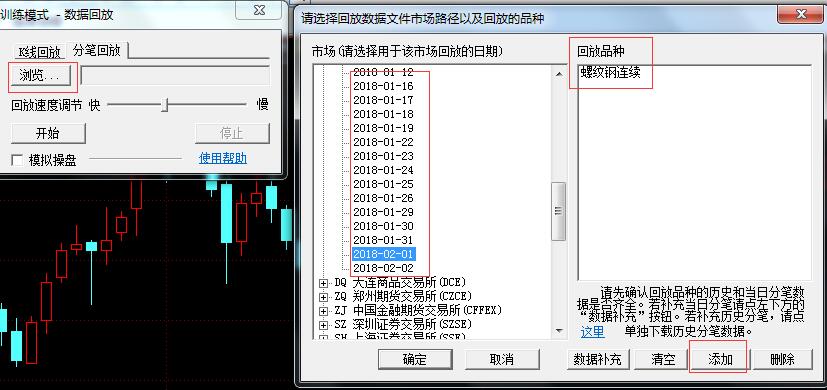Click the 删除 button
This screenshot has width=827, height=390.
[x=782, y=359]
